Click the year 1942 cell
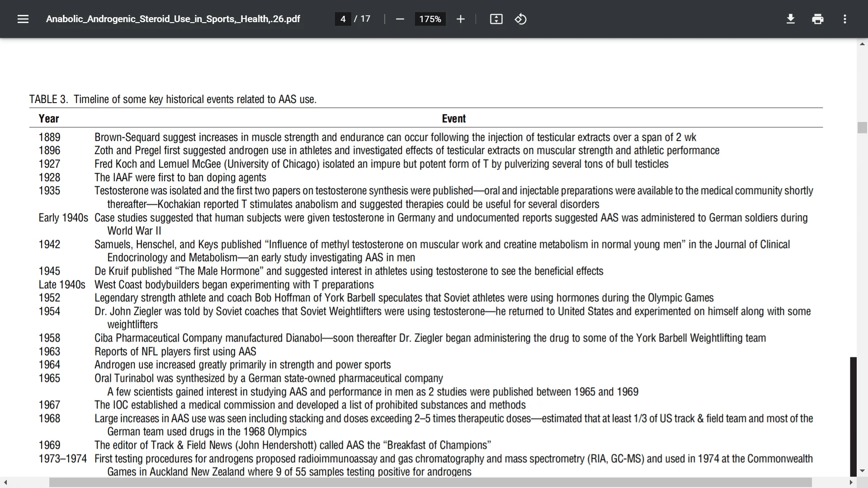Viewport: 868px width, 488px height. point(49,244)
